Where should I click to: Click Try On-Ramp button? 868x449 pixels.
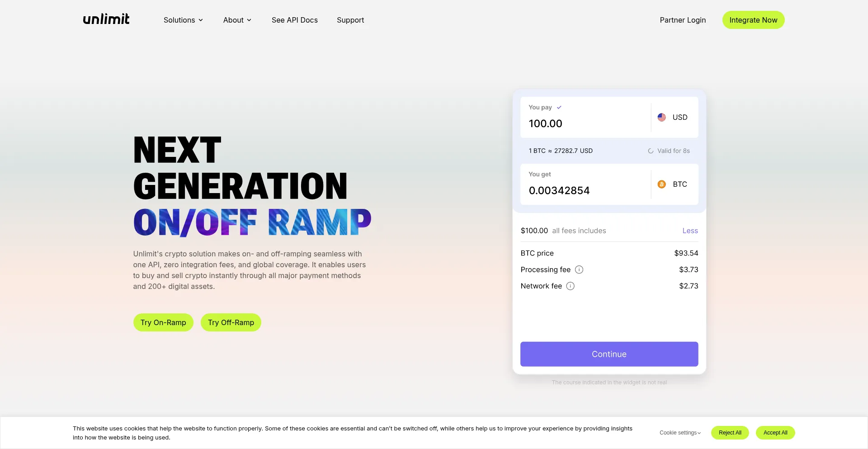(x=163, y=322)
